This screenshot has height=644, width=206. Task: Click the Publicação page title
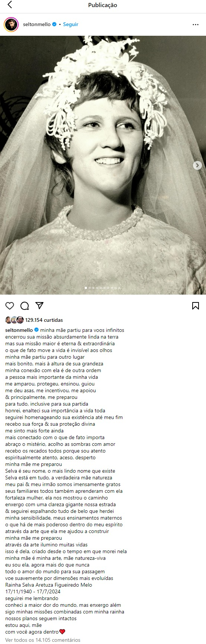click(103, 5)
